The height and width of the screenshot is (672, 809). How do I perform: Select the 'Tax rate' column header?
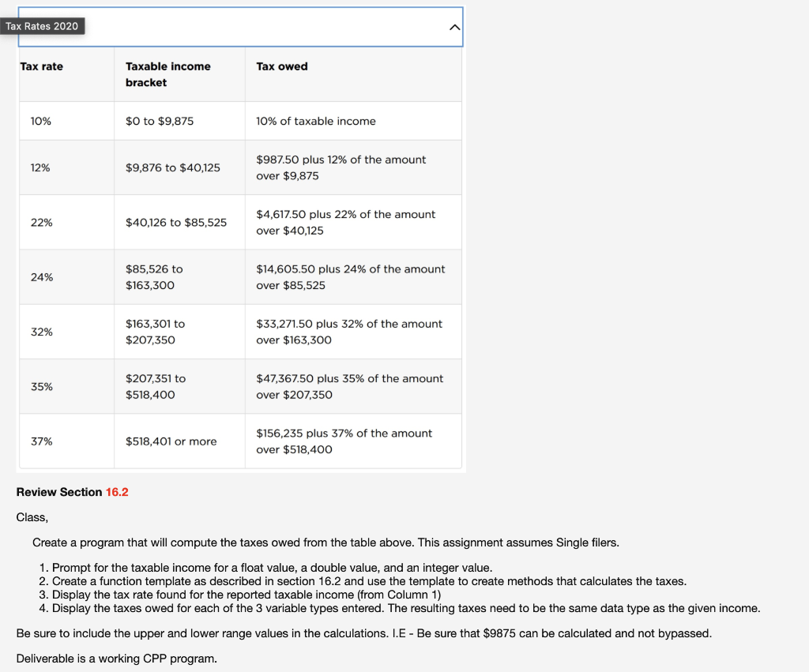[66, 74]
